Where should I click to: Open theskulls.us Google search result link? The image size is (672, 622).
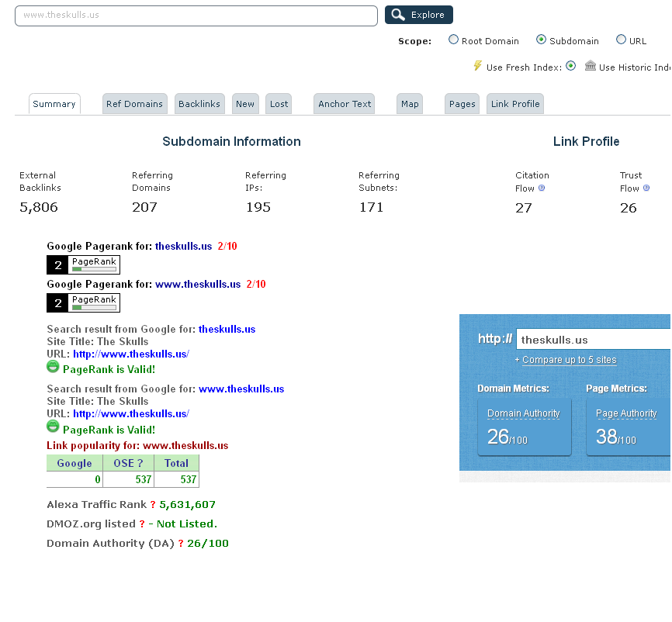click(x=227, y=330)
